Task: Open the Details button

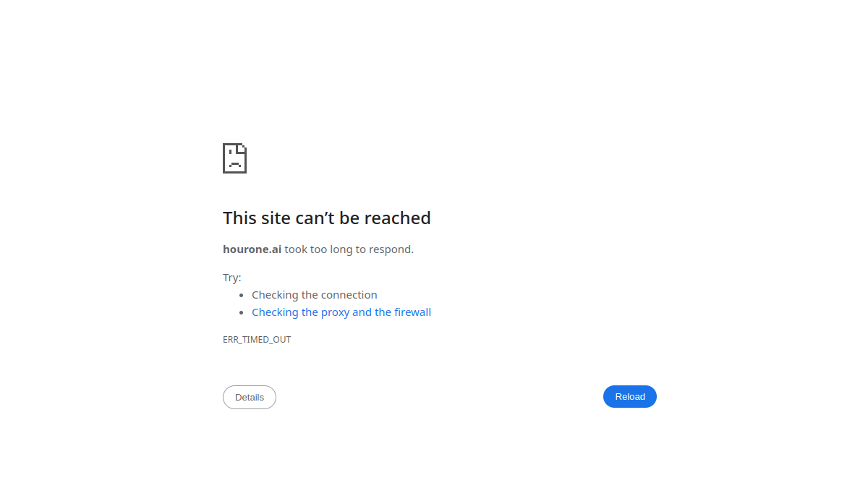Action: [x=250, y=398]
